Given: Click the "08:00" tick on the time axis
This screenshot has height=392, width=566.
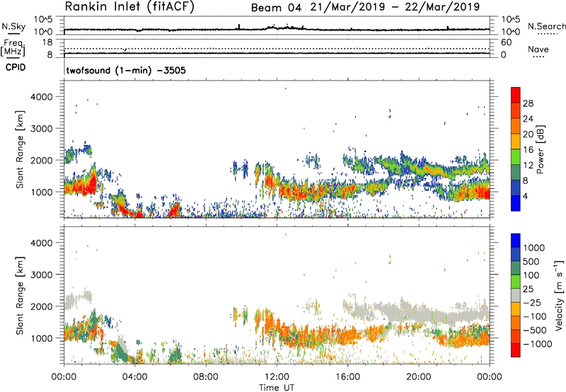Looking at the screenshot, I should (206, 377).
